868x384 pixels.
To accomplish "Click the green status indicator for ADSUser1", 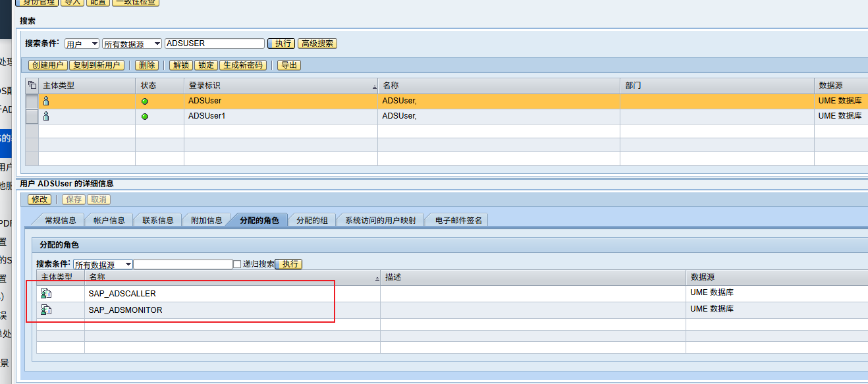I will click(145, 117).
